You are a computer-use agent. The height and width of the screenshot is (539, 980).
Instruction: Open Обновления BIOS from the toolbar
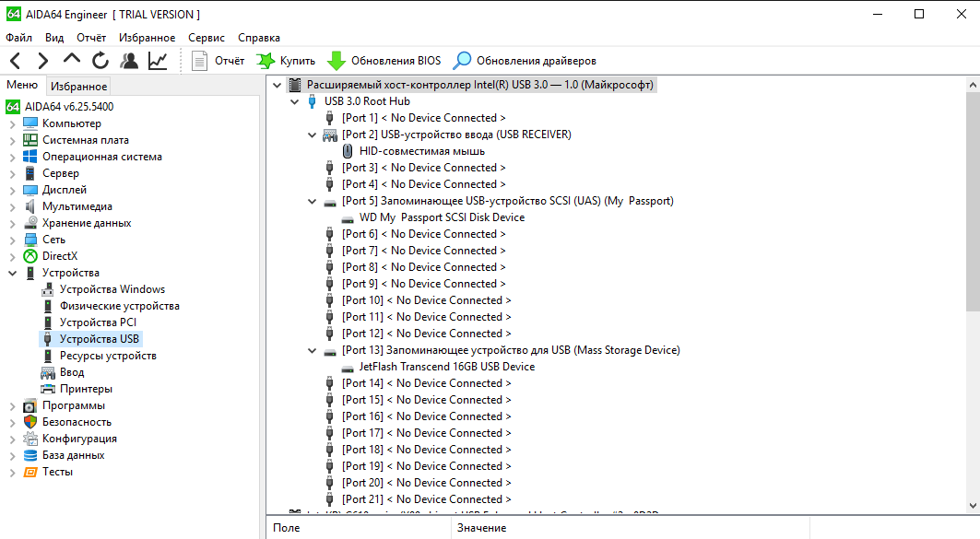click(384, 61)
